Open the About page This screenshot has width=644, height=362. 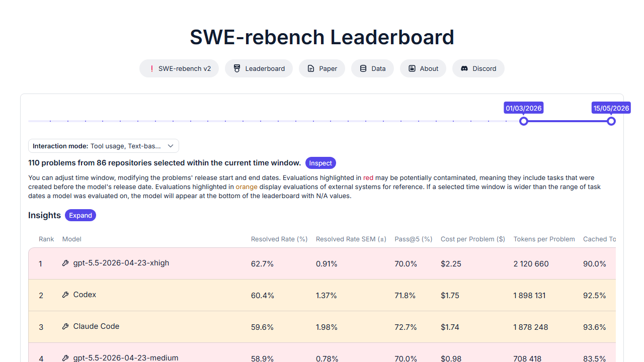pyautogui.click(x=423, y=68)
